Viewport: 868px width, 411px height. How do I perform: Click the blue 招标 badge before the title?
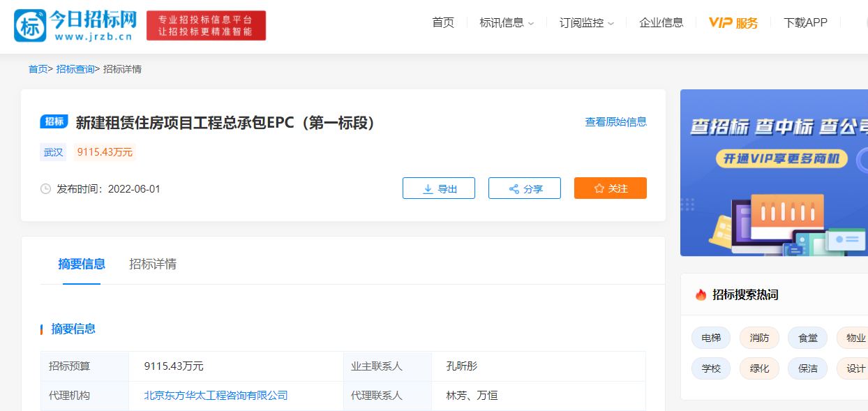click(52, 121)
